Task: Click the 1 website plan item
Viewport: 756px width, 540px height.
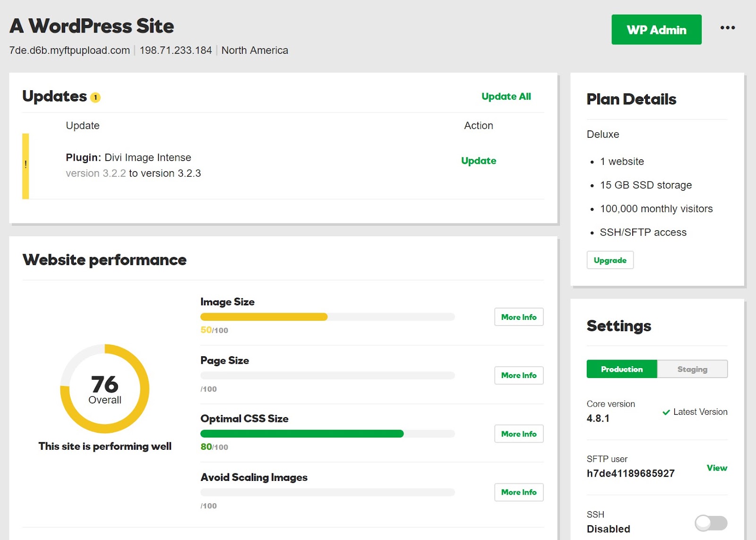Action: 622,162
